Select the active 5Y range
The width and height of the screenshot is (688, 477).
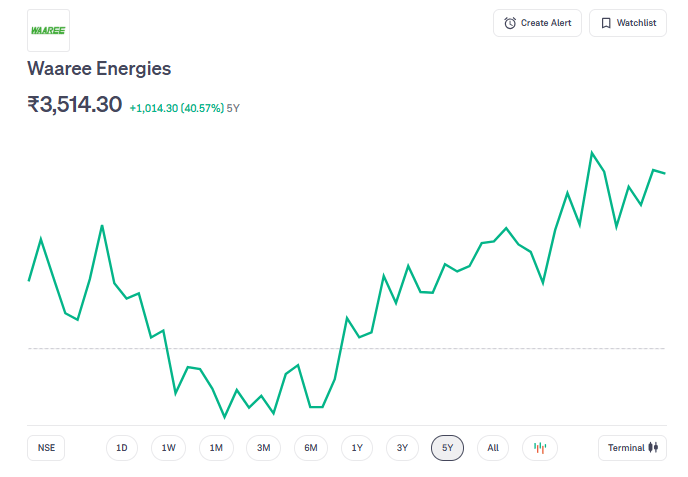click(448, 448)
